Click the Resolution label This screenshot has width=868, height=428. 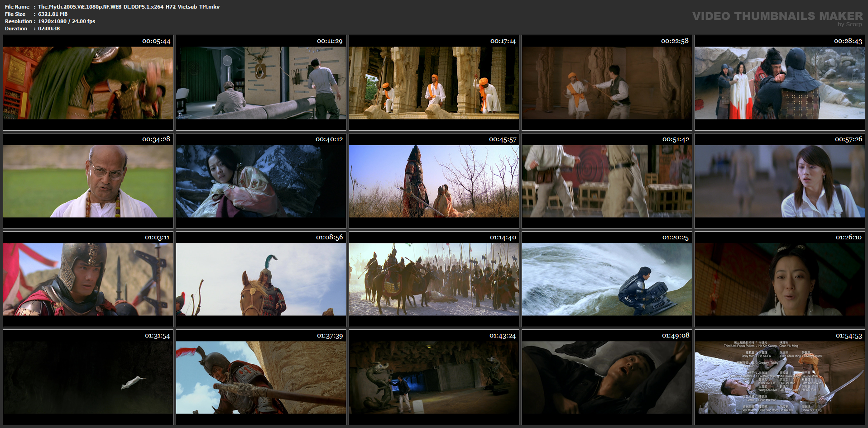coord(19,21)
